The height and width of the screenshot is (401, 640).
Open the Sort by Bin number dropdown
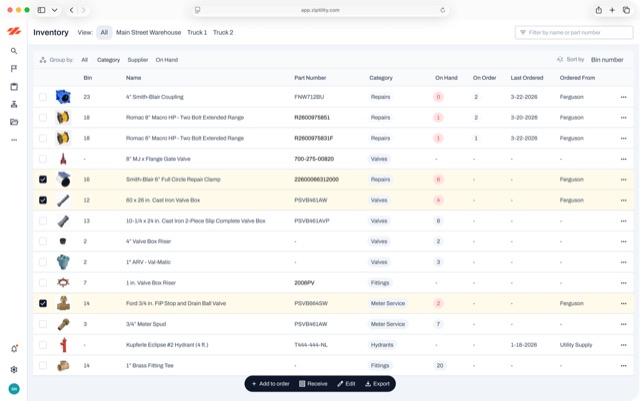pos(607,60)
